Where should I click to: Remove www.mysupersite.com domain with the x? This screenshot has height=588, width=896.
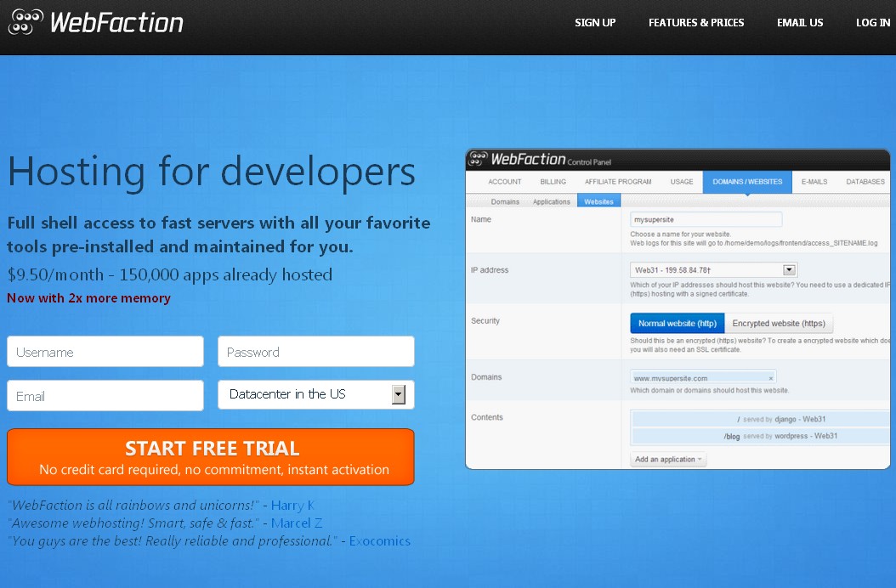click(x=771, y=378)
